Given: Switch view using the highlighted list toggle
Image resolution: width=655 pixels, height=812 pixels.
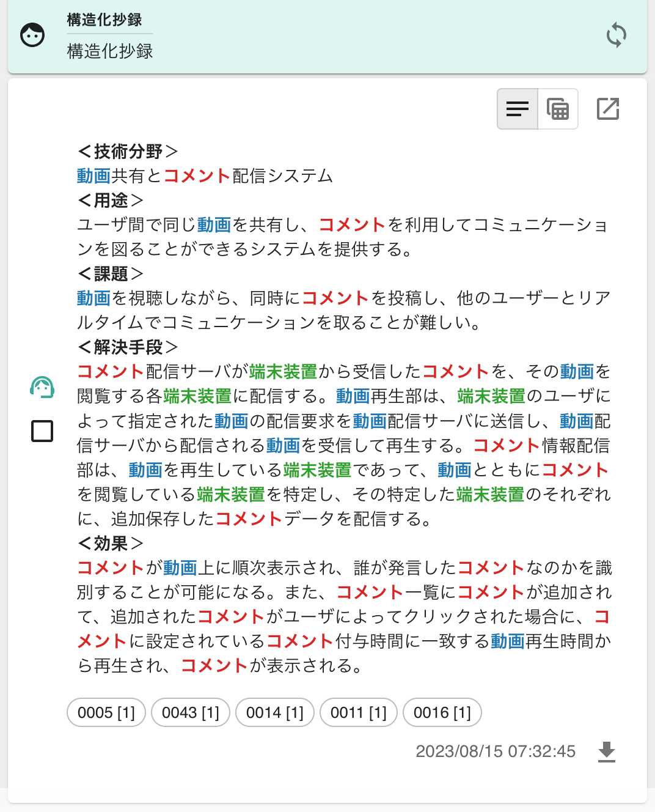Looking at the screenshot, I should tap(517, 108).
